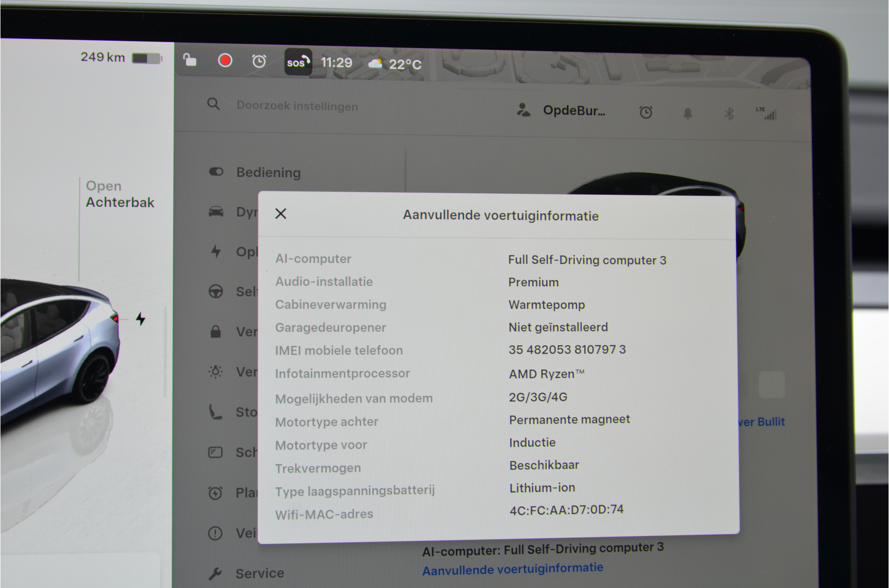This screenshot has height=588, width=889.
Task: Tap the LTE signal strength icon
Action: pos(767,113)
